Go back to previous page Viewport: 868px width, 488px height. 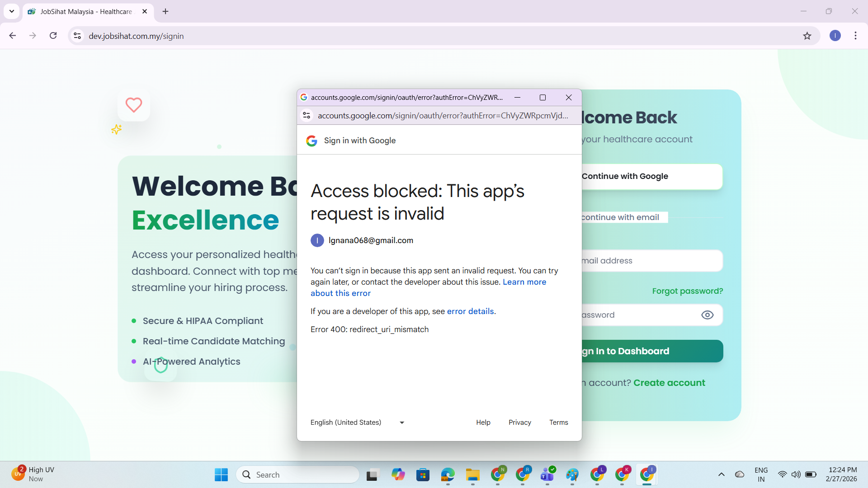tap(12, 36)
